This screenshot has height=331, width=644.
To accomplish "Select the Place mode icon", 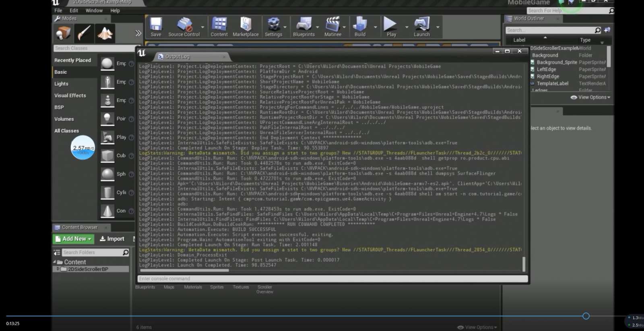I will [x=63, y=33].
